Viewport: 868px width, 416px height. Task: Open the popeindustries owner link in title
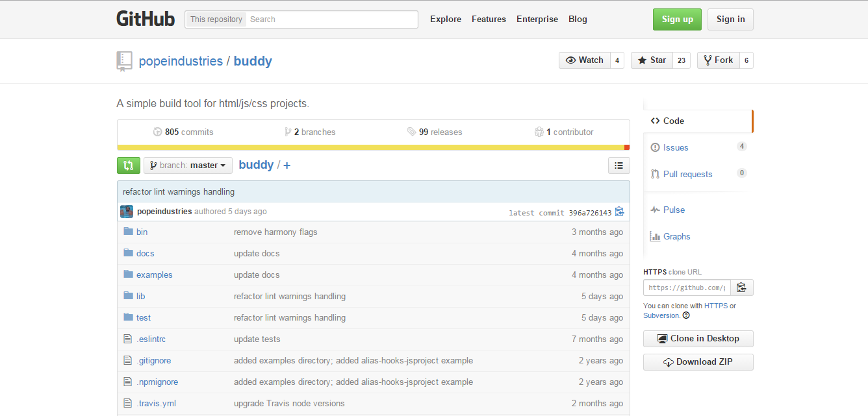pos(181,61)
